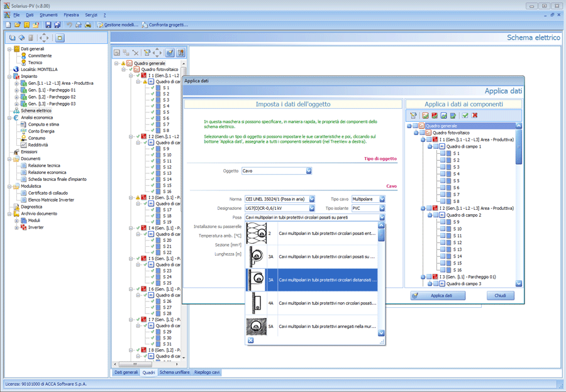Click the delete X icon in Quadri toolbar

point(136,53)
